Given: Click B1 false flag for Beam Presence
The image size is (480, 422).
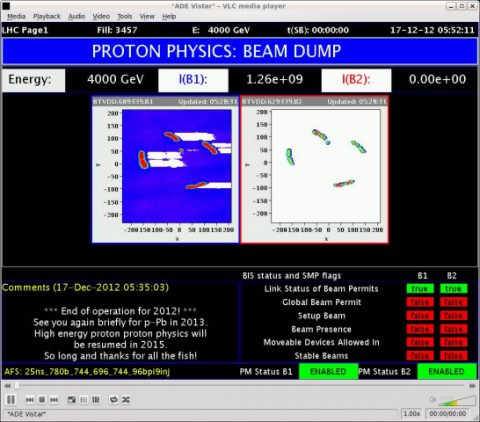Looking at the screenshot, I should [420, 329].
